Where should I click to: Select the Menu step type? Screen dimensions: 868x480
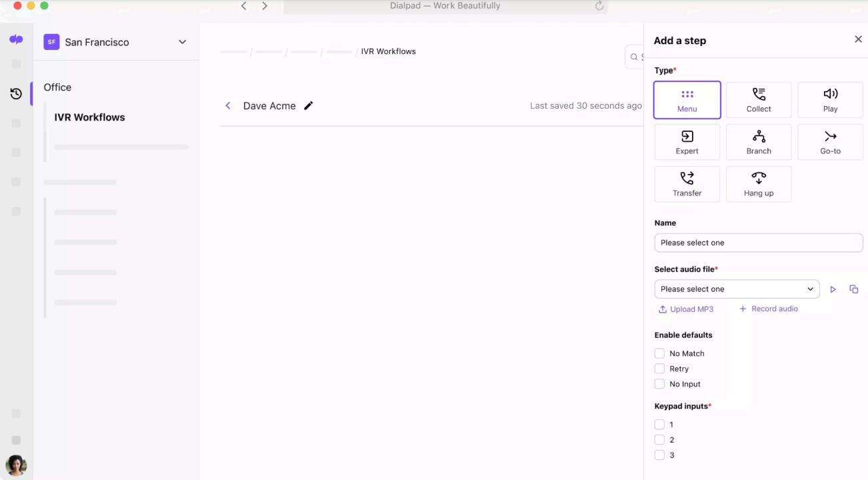687,100
